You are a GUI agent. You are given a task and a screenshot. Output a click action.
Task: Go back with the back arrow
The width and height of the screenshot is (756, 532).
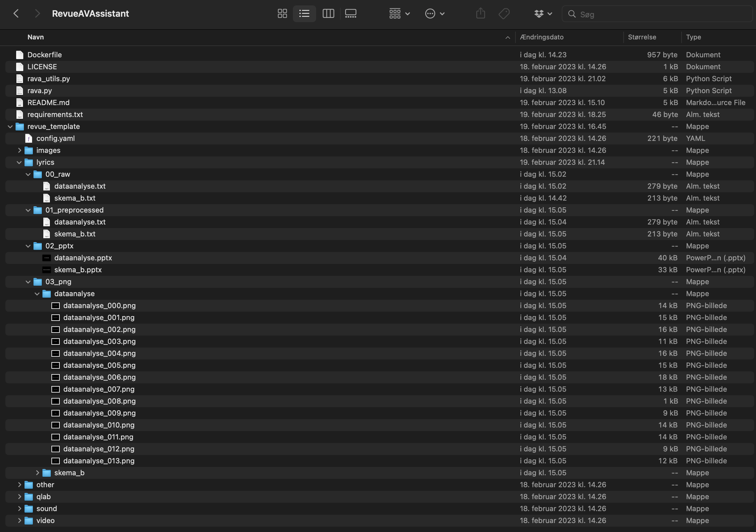16,13
